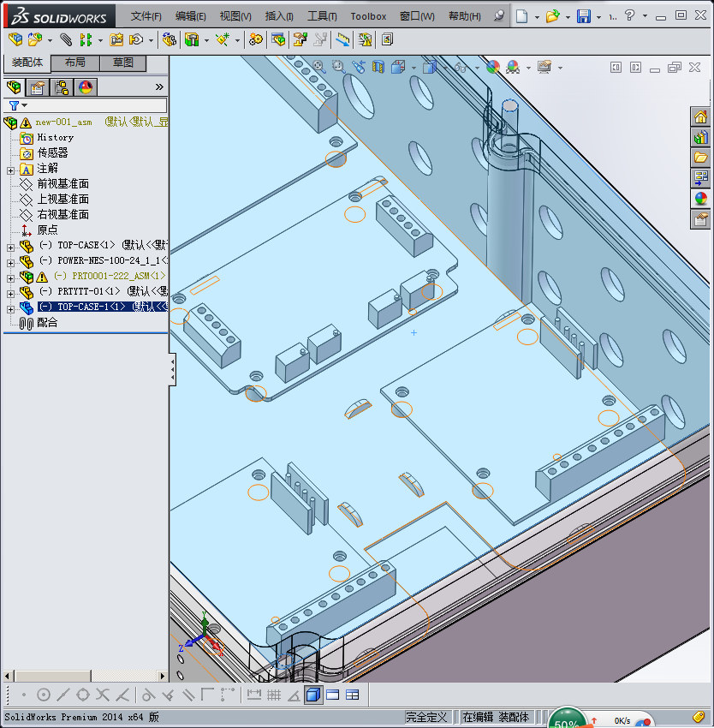Click the Edit Component icon in the assembly toolbar
The image size is (714, 728).
coord(15,39)
